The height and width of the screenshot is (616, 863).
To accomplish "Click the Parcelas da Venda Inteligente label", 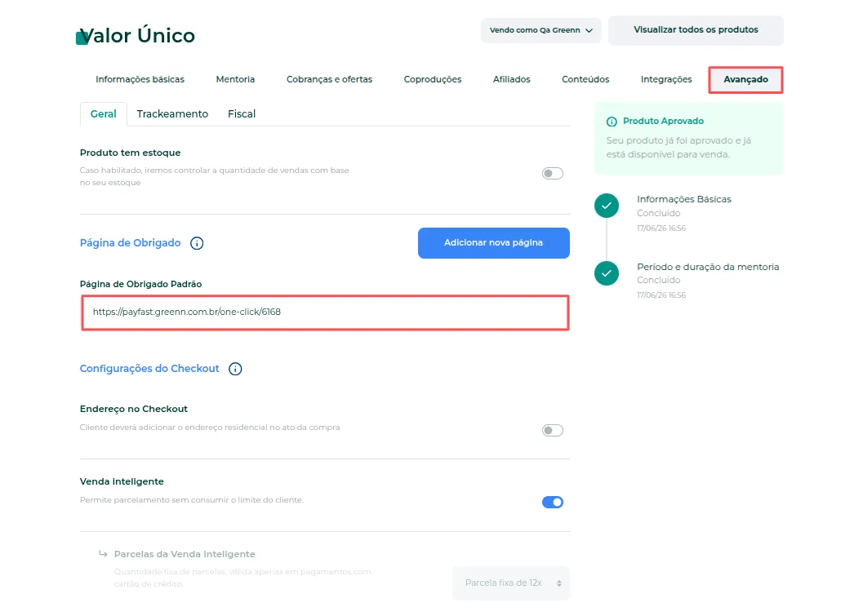I will (185, 554).
